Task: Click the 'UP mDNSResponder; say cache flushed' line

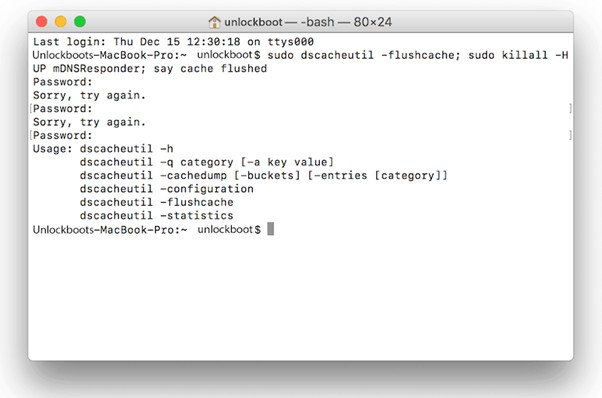Action: 150,69
